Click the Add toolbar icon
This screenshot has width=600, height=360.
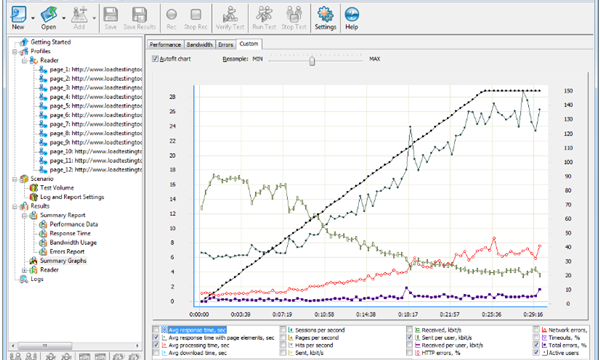pyautogui.click(x=79, y=15)
